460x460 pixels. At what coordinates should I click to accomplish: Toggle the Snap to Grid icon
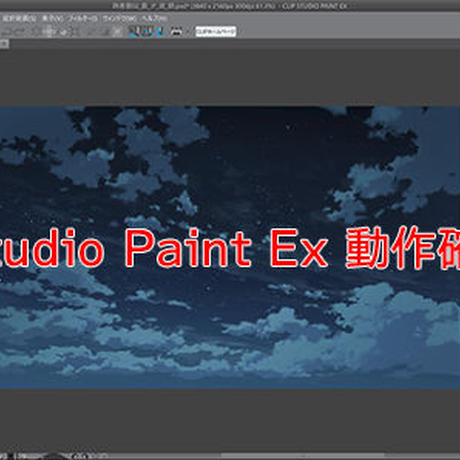pyautogui.click(x=161, y=32)
